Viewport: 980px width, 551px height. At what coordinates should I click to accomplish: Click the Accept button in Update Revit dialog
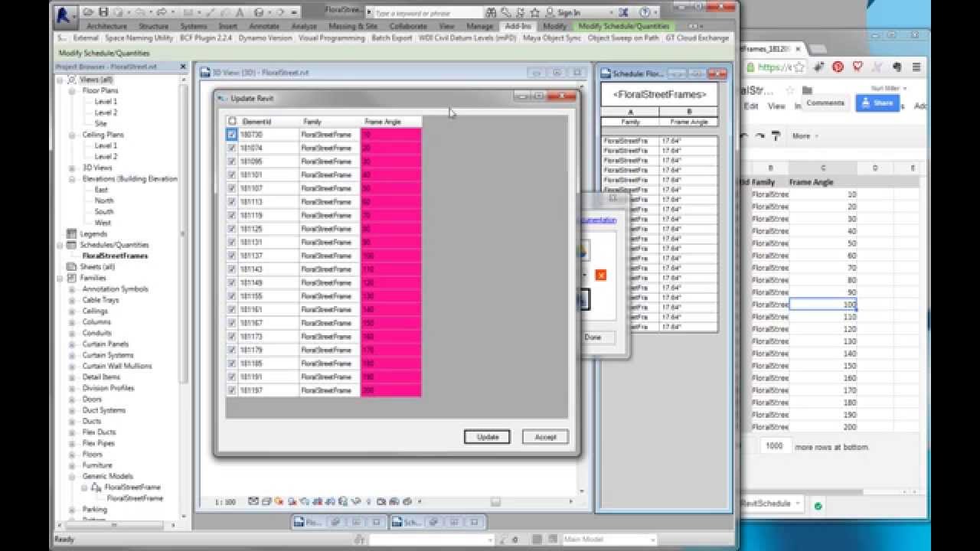point(545,437)
